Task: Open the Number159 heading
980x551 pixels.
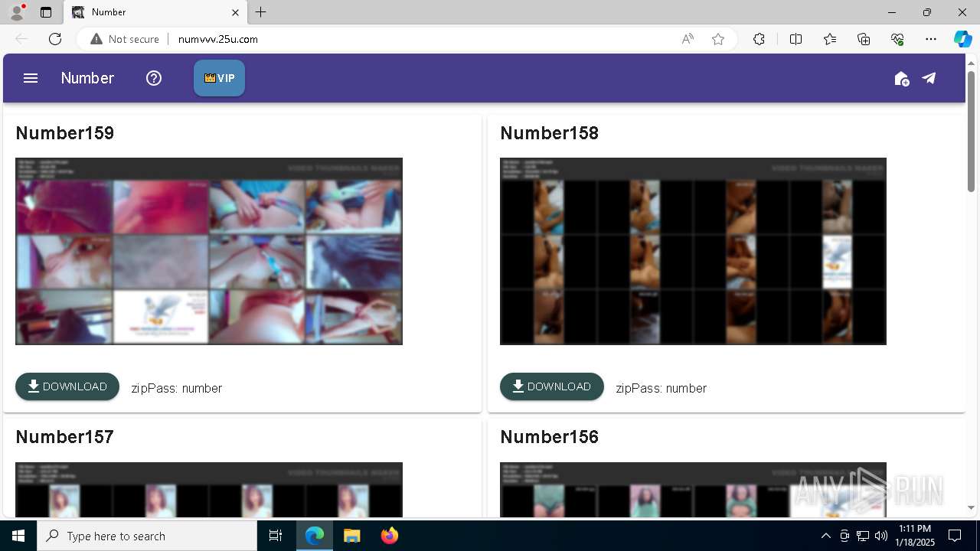Action: point(65,133)
